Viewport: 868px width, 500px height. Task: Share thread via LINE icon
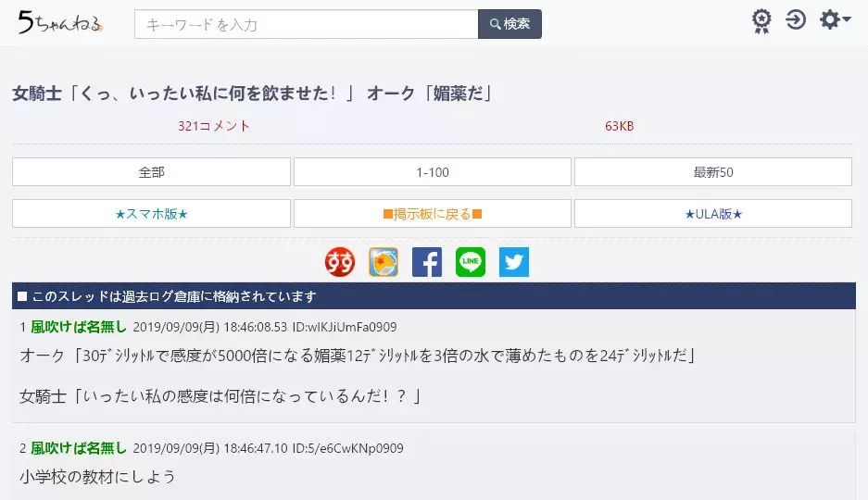coord(471,262)
